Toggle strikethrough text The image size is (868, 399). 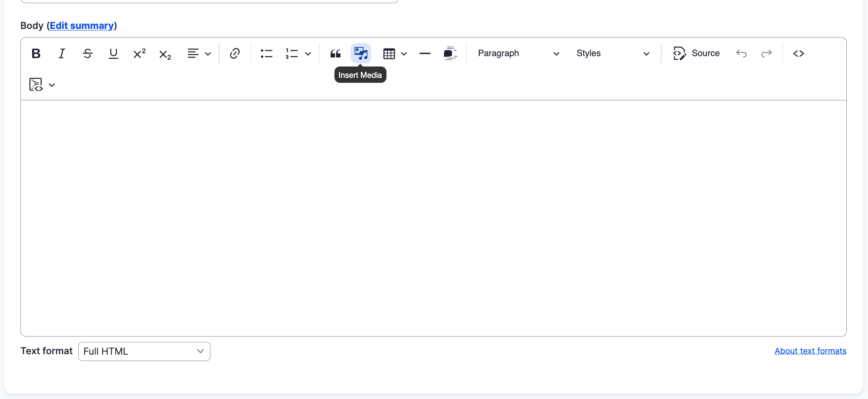pyautogui.click(x=88, y=53)
